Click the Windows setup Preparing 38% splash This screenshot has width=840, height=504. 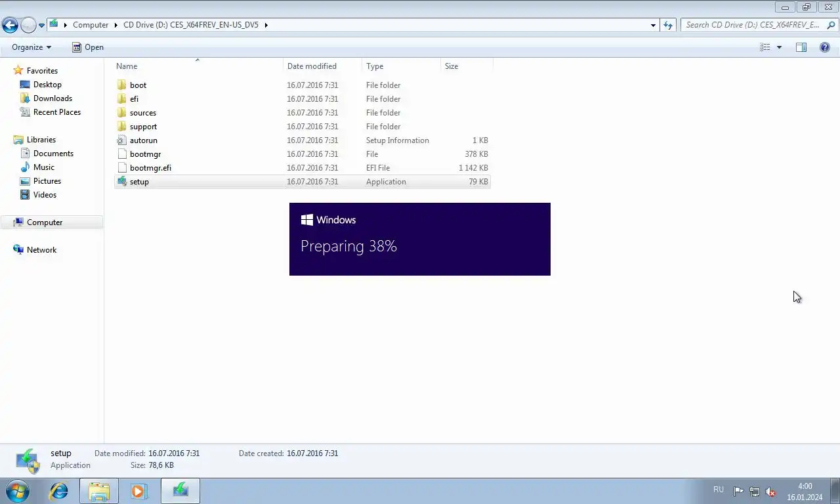tap(420, 240)
